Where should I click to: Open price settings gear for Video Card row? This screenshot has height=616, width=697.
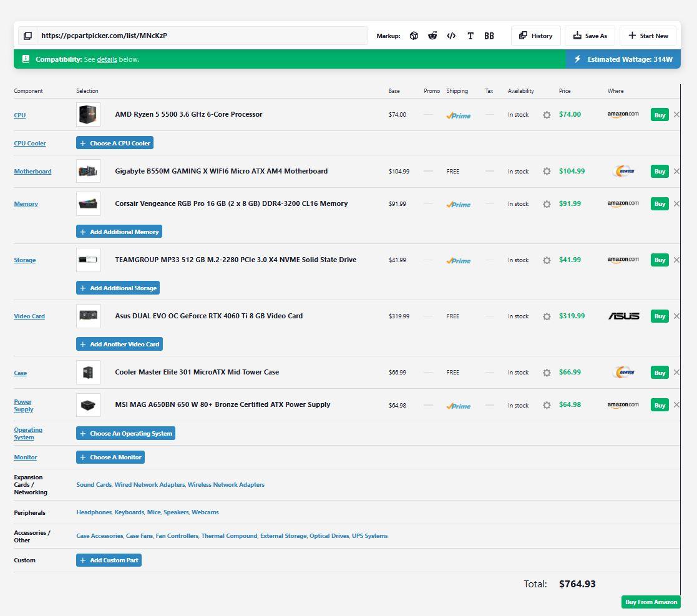tap(547, 316)
